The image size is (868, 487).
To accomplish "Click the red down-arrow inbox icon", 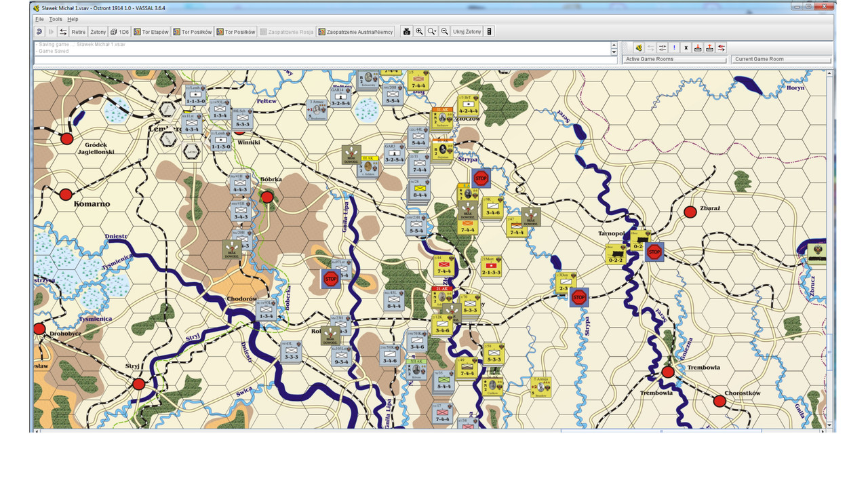I will [698, 48].
